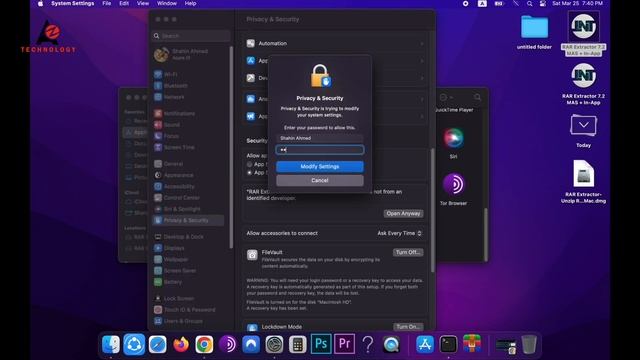Open Allow accessories Ask Every Time dropdown
Image resolution: width=640 pixels, height=360 pixels.
399,233
